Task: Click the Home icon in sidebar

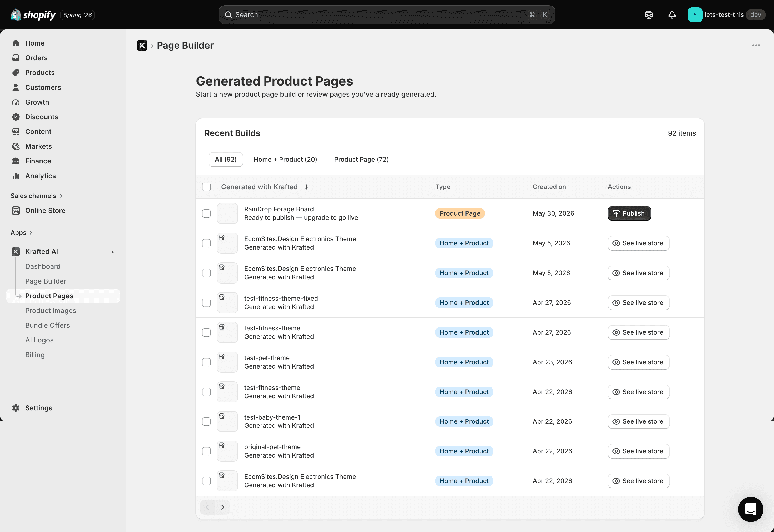Action: click(16, 43)
